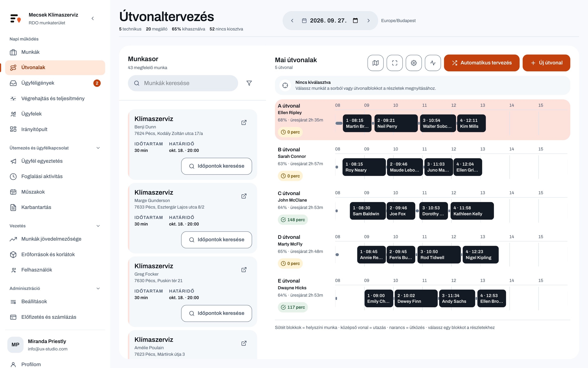Open Beállítások settings page
Image resolution: width=588 pixels, height=368 pixels.
pos(55,302)
